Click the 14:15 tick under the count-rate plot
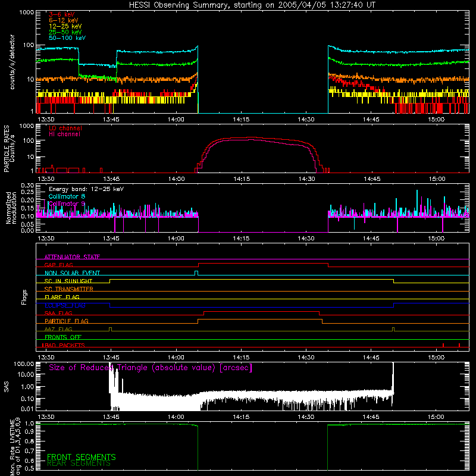This screenshot has height=476, width=476. [x=241, y=120]
